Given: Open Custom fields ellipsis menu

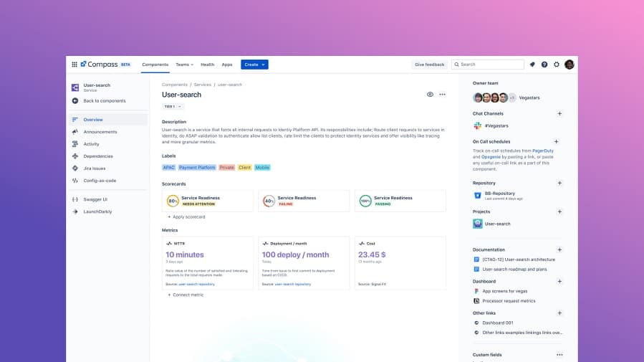Looking at the screenshot, I should 559,355.
